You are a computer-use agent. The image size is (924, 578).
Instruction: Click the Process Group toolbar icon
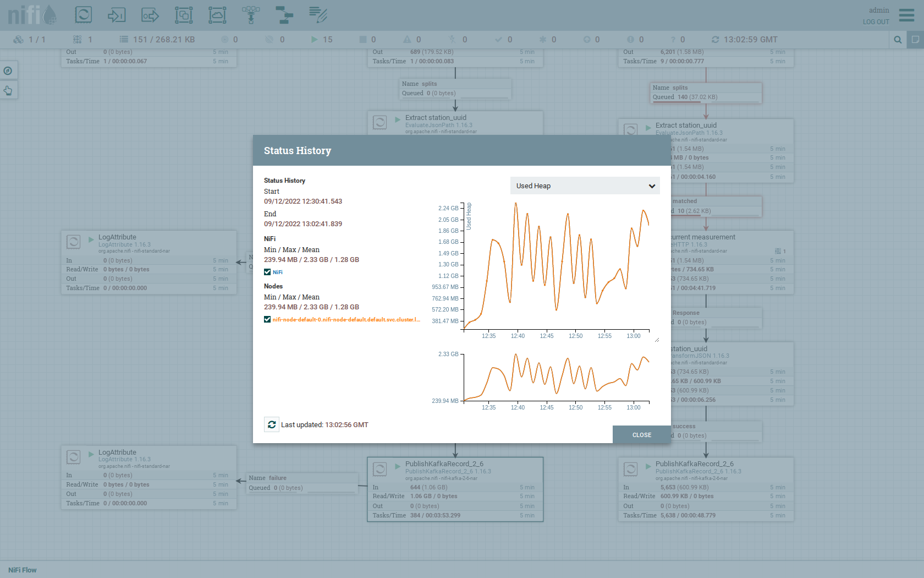tap(184, 15)
